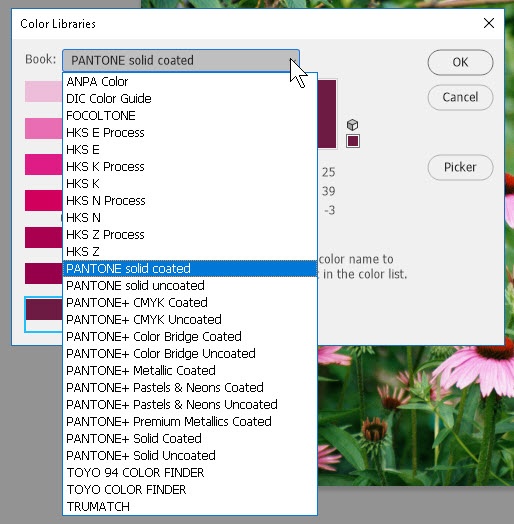Click the selected dark plum swatch outlined in blue
This screenshot has width=514, height=524.
44,310
